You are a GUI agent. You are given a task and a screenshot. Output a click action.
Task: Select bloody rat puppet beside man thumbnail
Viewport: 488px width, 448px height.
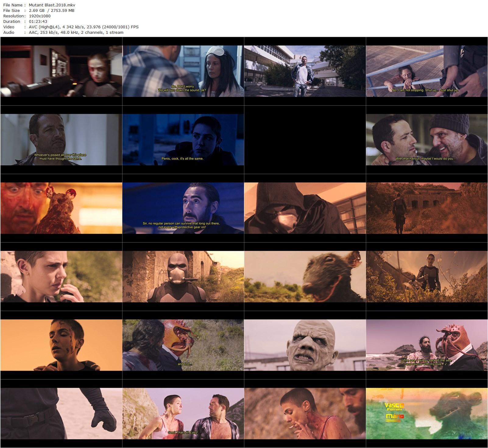(x=61, y=208)
